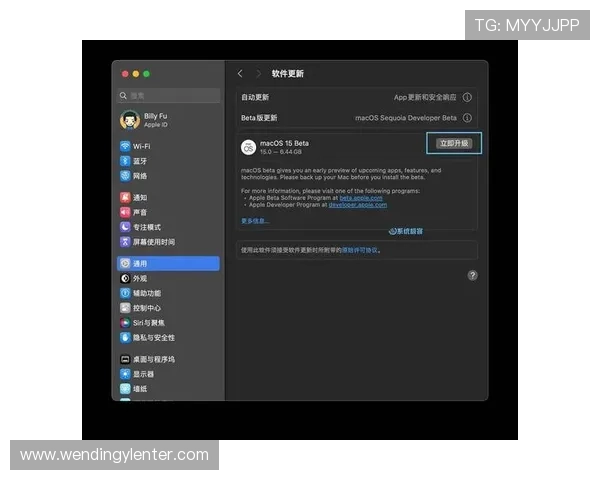Image resolution: width=600 pixels, height=480 pixels.
Task: Click the 软件更新 page title
Action: 288,73
